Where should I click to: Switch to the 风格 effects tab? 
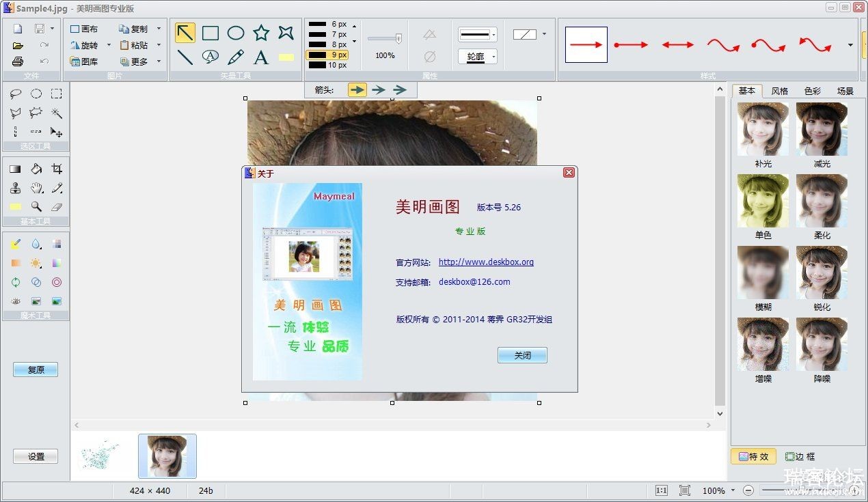780,91
